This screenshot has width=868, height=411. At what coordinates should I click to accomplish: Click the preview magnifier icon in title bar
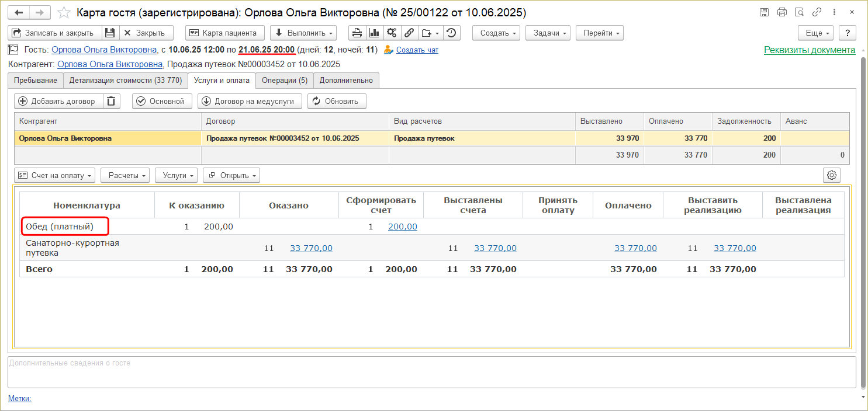pyautogui.click(x=798, y=12)
